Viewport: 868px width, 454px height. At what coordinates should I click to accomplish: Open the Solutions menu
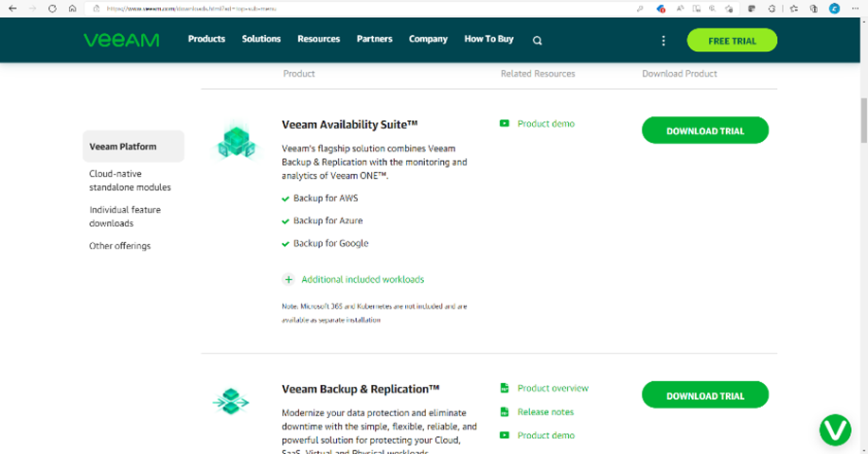(x=261, y=39)
